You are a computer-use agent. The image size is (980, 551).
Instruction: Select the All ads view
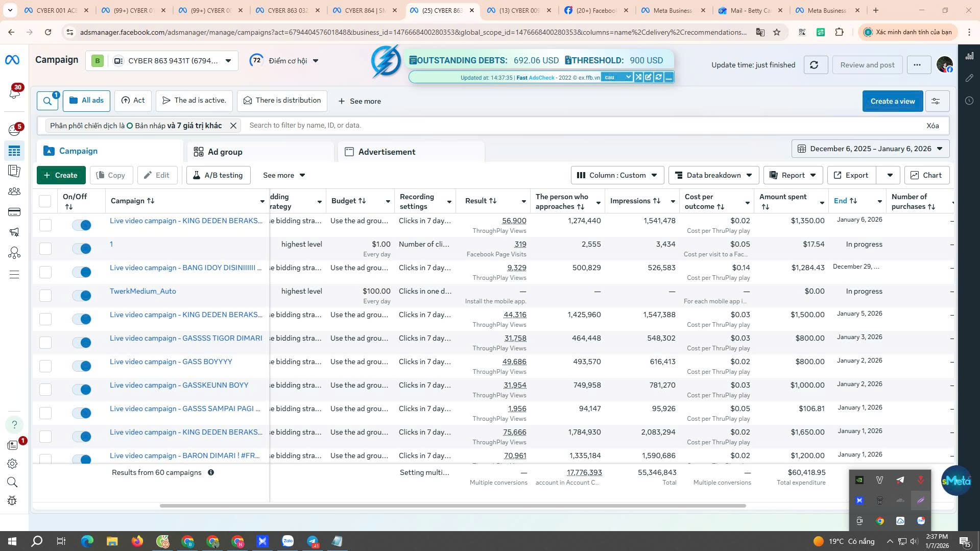pyautogui.click(x=86, y=101)
